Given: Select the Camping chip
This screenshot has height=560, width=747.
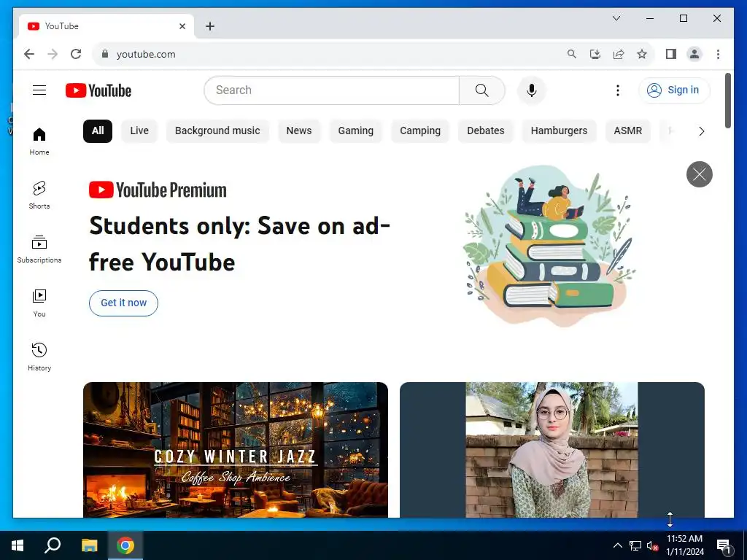Looking at the screenshot, I should point(420,131).
